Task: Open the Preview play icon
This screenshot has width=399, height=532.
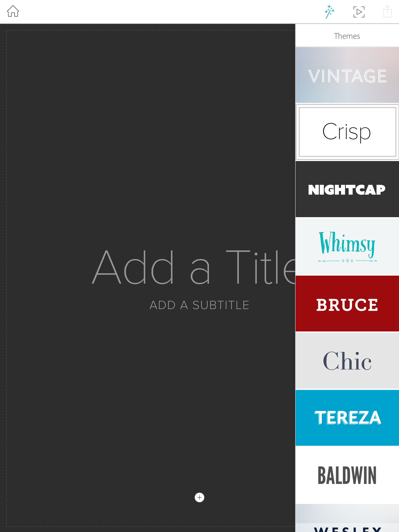Action: click(359, 12)
